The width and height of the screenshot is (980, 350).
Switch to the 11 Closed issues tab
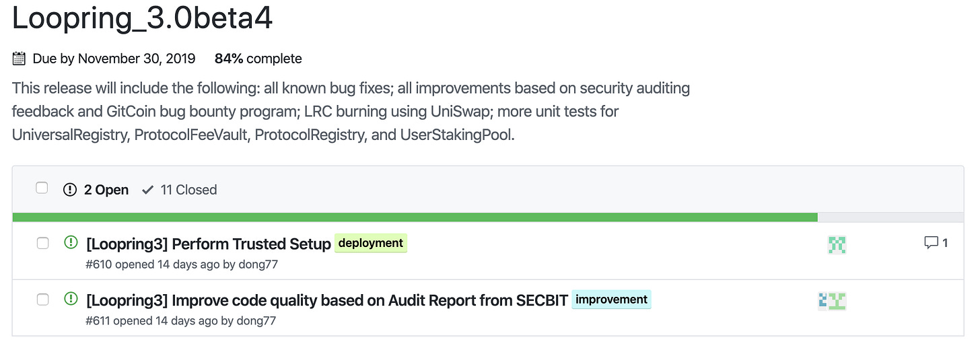(x=180, y=190)
